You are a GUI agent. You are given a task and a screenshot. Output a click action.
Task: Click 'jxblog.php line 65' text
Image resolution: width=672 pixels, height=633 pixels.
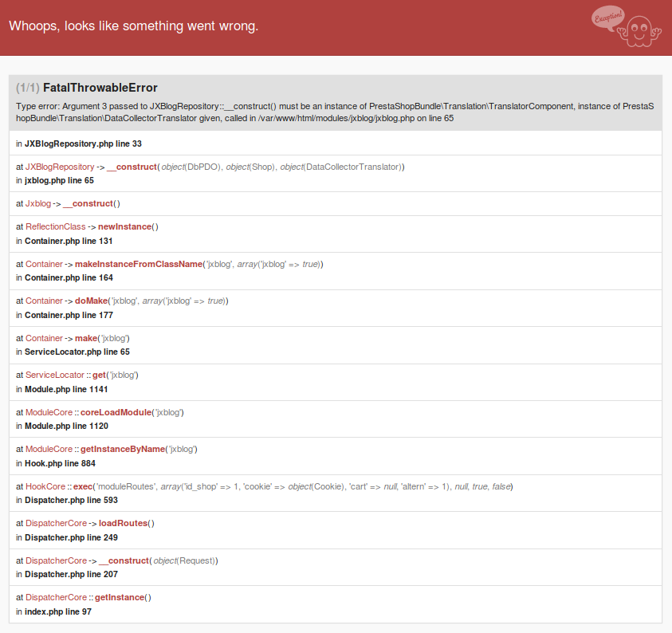[59, 180]
